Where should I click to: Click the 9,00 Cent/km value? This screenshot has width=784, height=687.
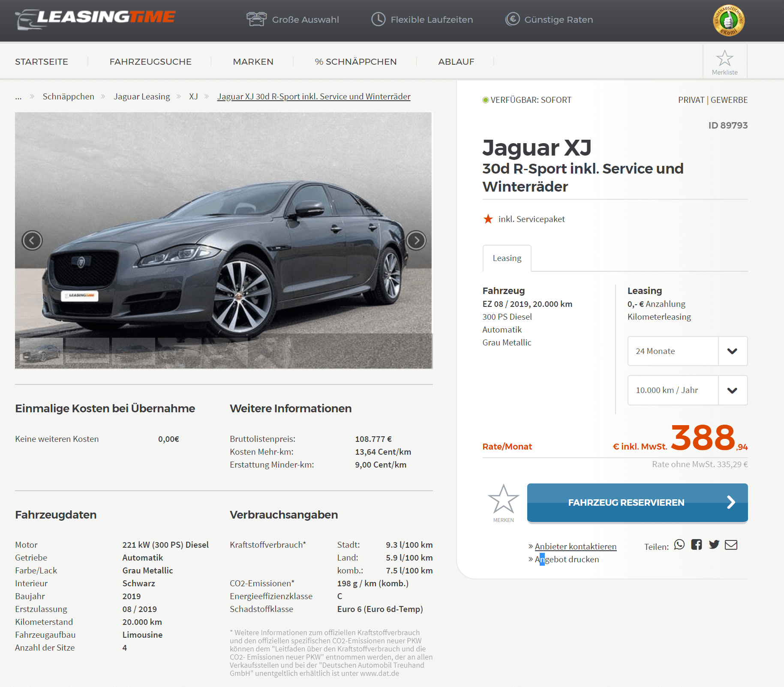[381, 465]
